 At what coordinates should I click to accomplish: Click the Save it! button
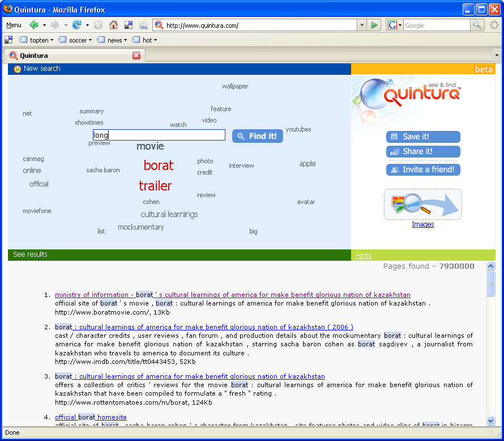click(x=423, y=137)
